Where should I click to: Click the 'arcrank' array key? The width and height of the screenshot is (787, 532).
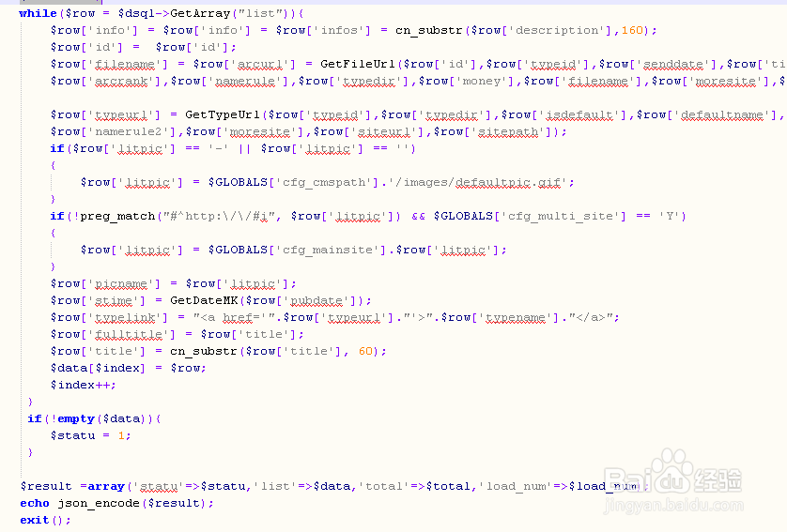[x=121, y=82]
